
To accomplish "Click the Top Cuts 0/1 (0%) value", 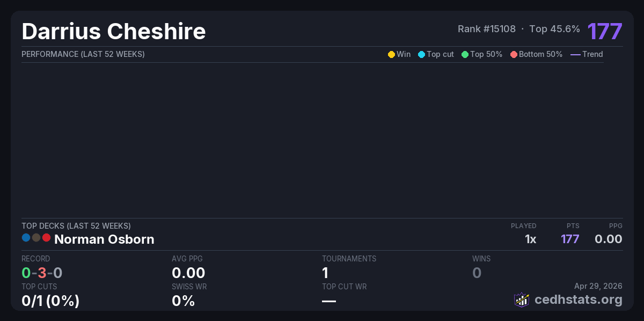I will (x=50, y=301).
